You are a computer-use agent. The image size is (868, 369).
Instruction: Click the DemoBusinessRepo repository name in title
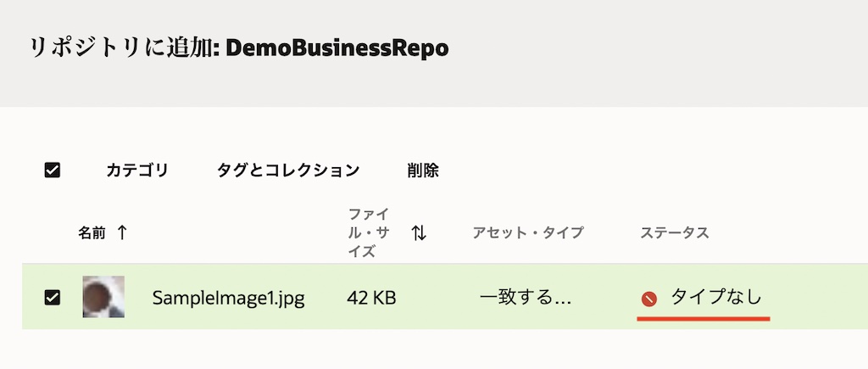coord(337,48)
